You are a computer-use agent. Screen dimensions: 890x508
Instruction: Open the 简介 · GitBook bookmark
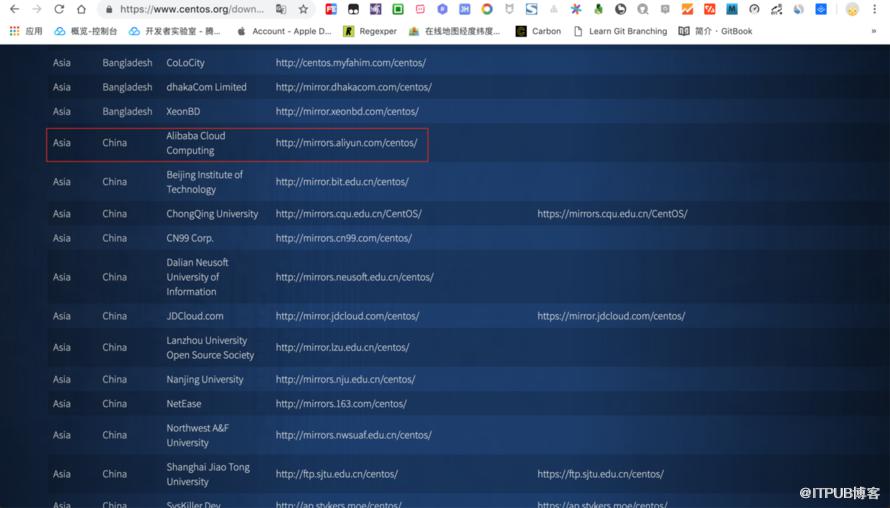pos(716,31)
